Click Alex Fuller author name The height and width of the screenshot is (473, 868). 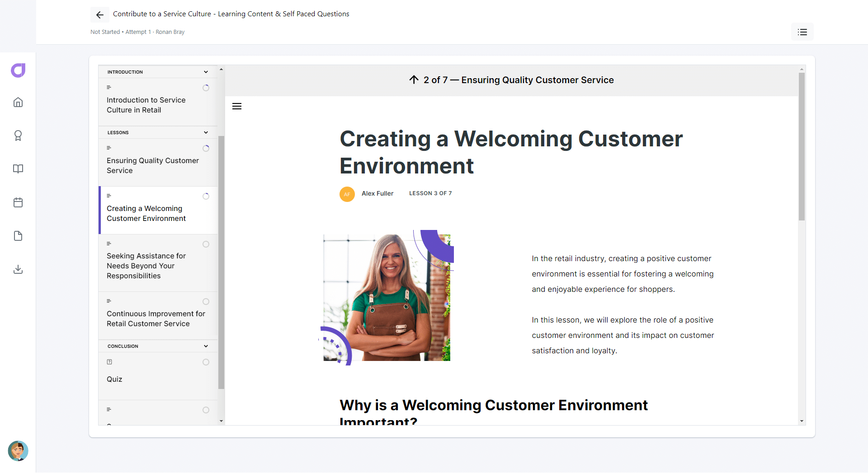(x=377, y=193)
